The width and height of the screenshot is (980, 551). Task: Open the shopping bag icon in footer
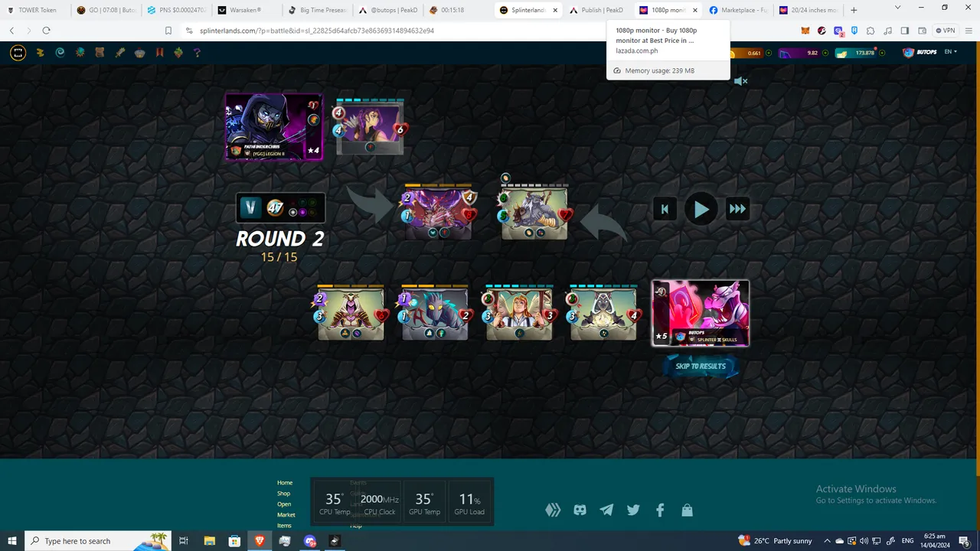(x=687, y=510)
